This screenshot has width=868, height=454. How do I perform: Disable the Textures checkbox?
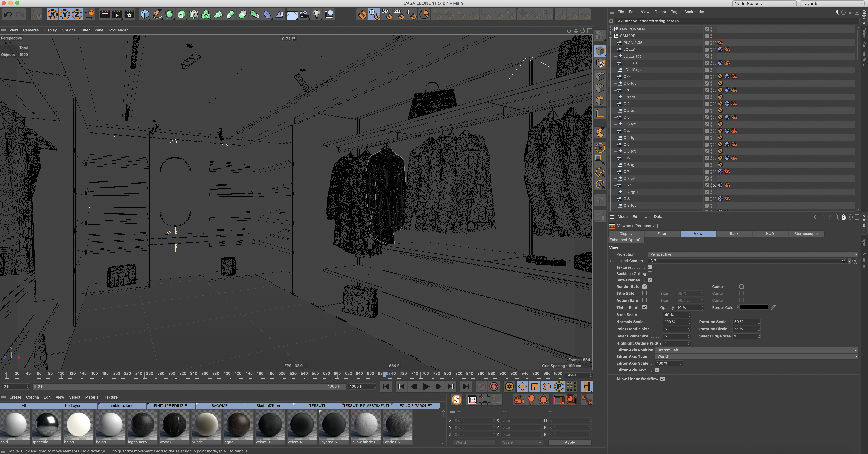click(x=650, y=267)
